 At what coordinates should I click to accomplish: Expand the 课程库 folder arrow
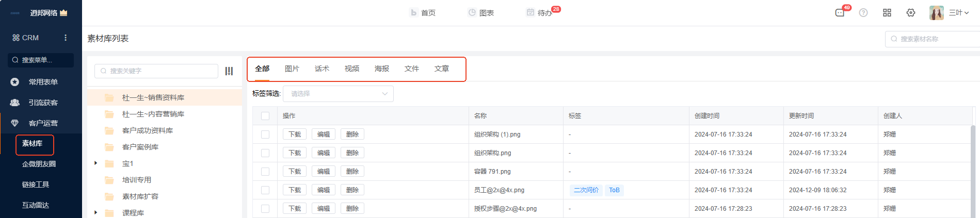[x=95, y=212]
